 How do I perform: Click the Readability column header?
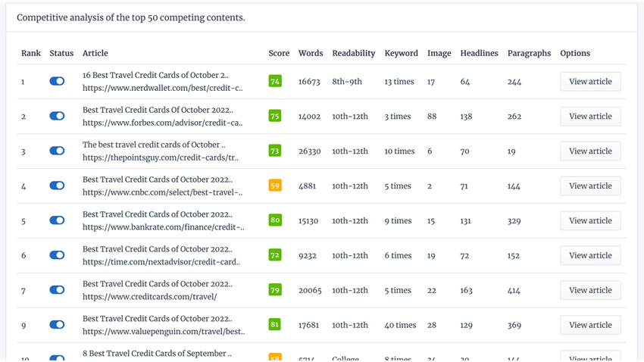353,54
